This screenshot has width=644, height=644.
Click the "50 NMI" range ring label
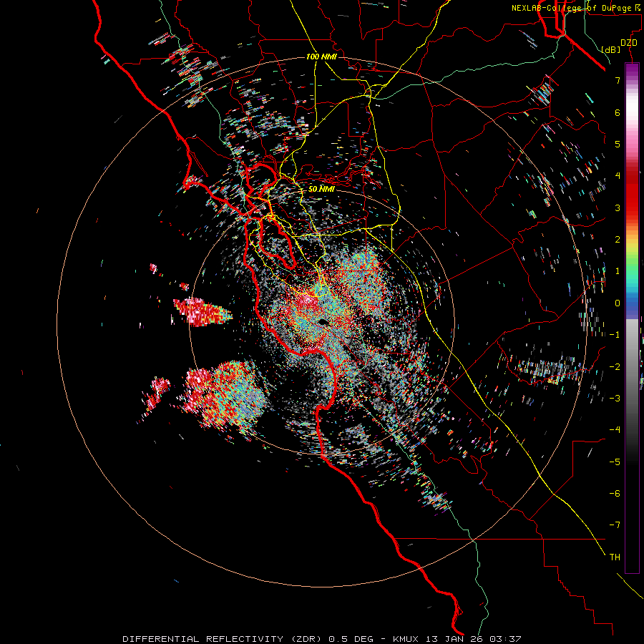(321, 189)
